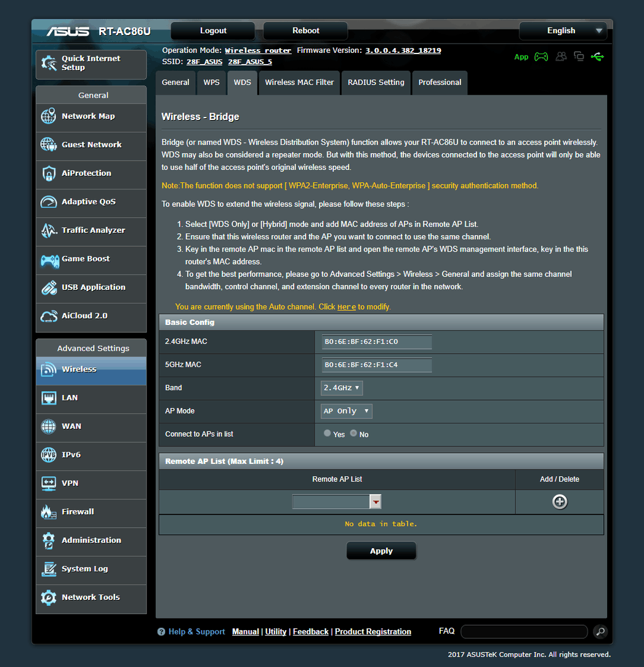Add MAC with the plus circle icon
This screenshot has width=644, height=667.
click(x=560, y=502)
